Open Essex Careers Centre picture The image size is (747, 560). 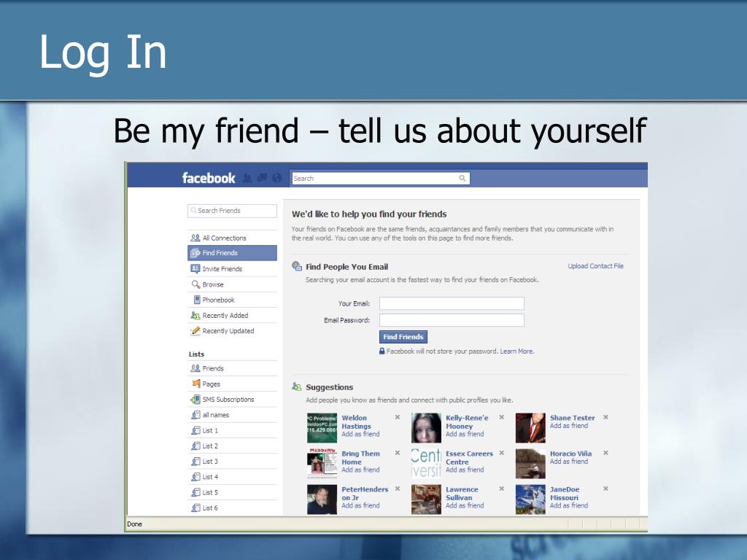pos(426,463)
